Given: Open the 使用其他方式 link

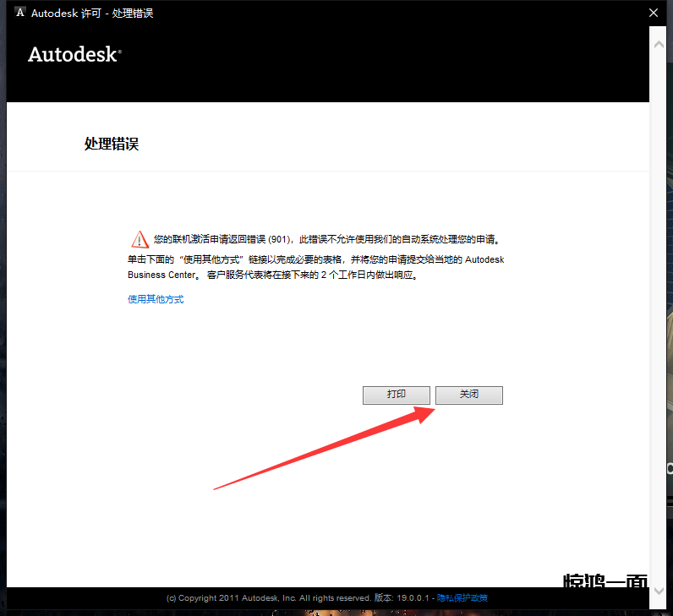Looking at the screenshot, I should (156, 299).
